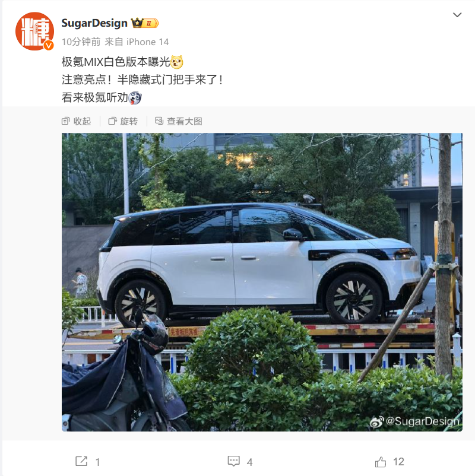The width and height of the screenshot is (475, 476).
Task: Open comments with the speech bubble icon
Action: pyautogui.click(x=233, y=461)
